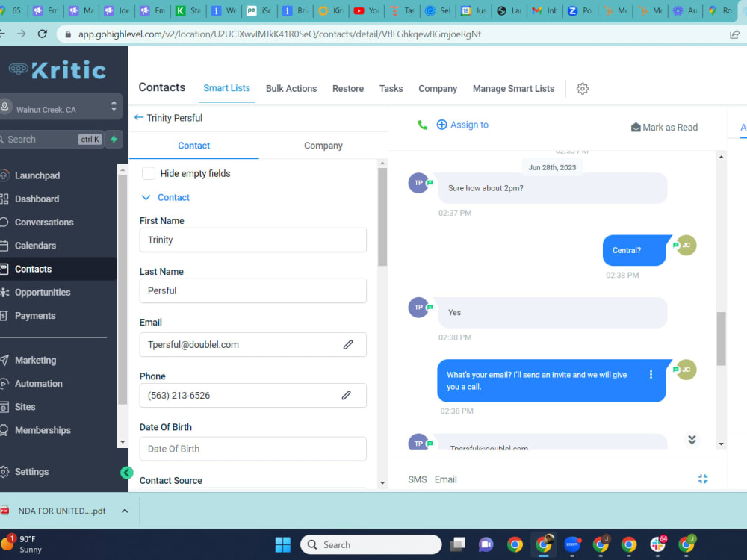Open the contacts settings gear icon
The width and height of the screenshot is (747, 560).
(582, 89)
